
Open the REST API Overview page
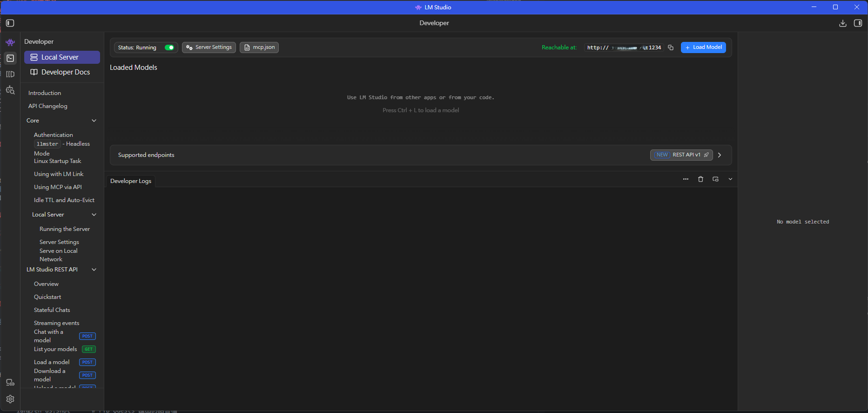(x=46, y=284)
